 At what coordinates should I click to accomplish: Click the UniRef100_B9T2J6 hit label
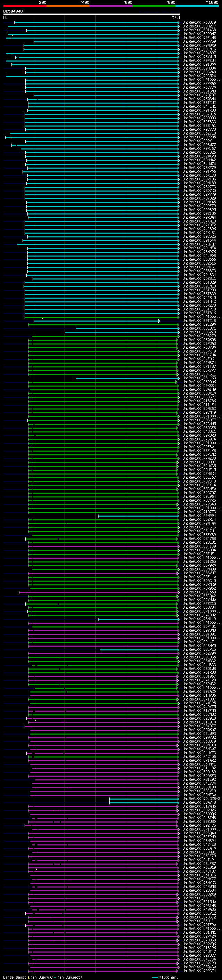[199, 321]
